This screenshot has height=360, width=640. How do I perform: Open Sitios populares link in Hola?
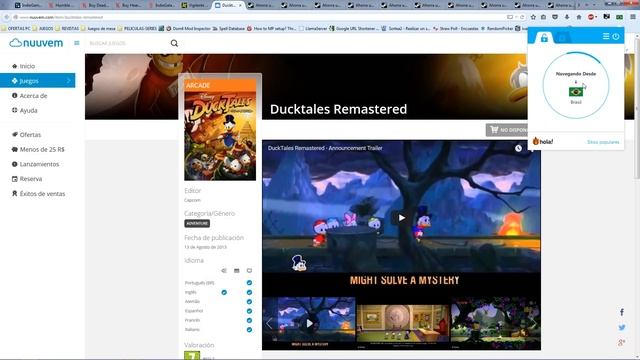[x=603, y=142]
